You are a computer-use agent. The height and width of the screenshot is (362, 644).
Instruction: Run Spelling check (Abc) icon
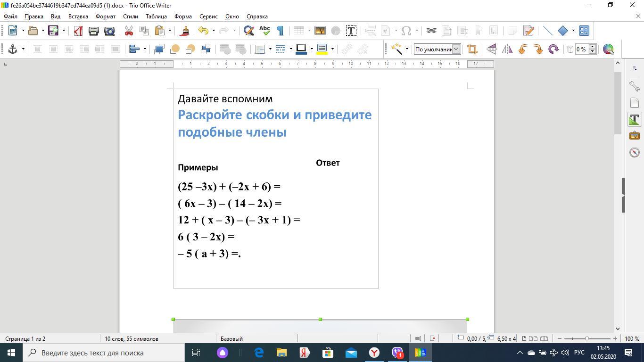point(264,31)
